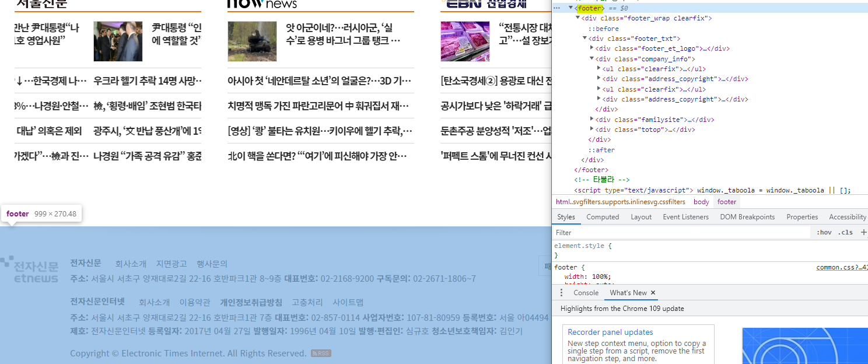Collapse the company_info div node
868x364 pixels.
click(591, 59)
